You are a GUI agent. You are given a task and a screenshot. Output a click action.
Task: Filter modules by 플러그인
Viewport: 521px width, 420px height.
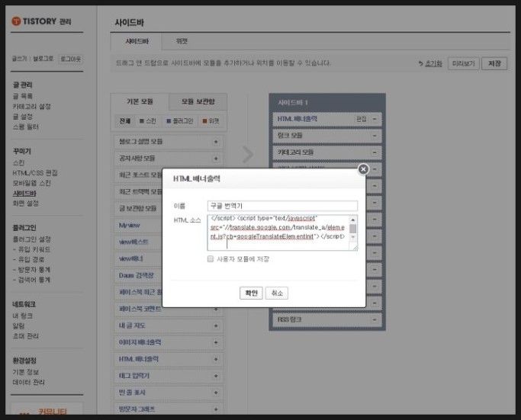(180, 121)
